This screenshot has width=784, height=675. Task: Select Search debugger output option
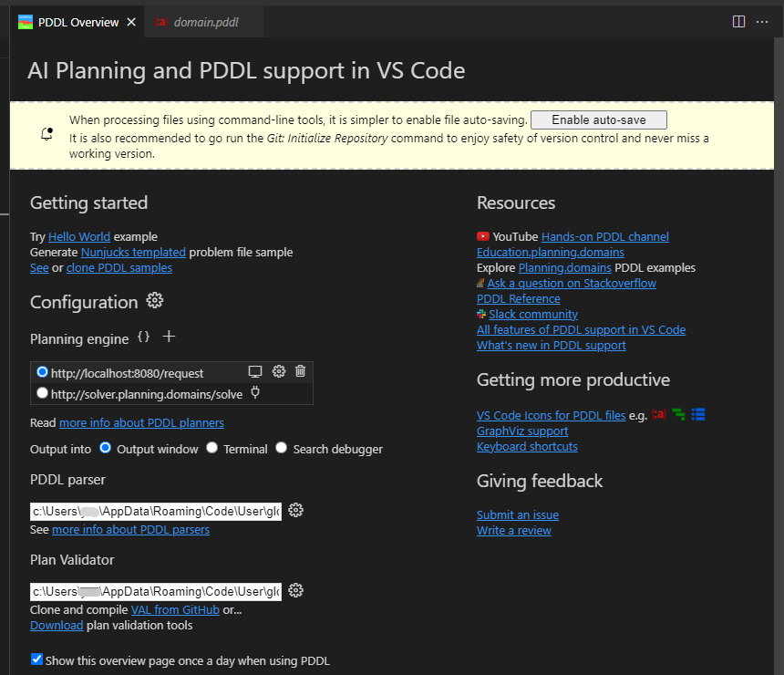282,448
